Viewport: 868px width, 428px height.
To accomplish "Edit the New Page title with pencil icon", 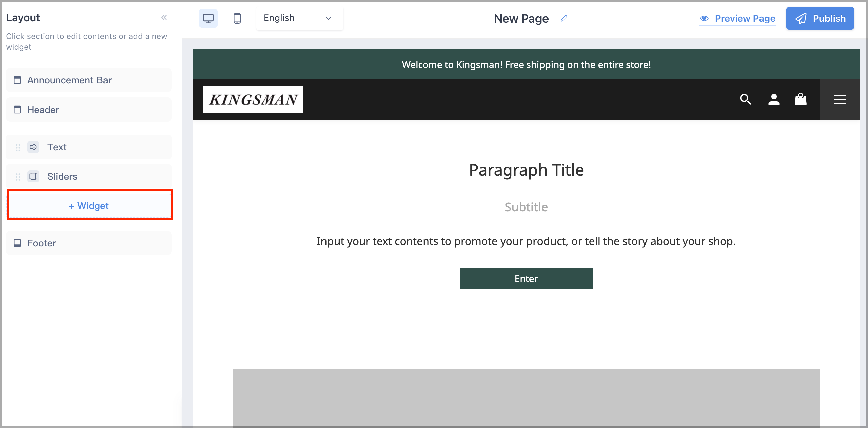I will coord(564,19).
